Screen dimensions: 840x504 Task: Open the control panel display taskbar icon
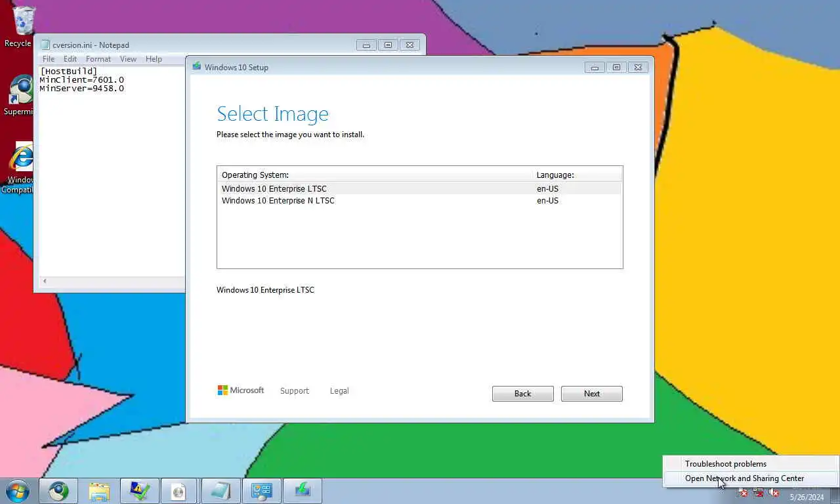[x=262, y=491]
